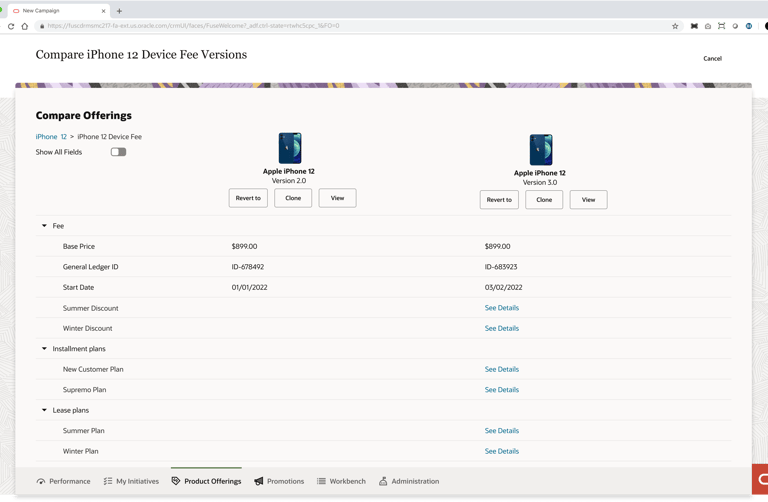See Details for Summer Plan
Screen dimensions: 768x502
(502, 431)
